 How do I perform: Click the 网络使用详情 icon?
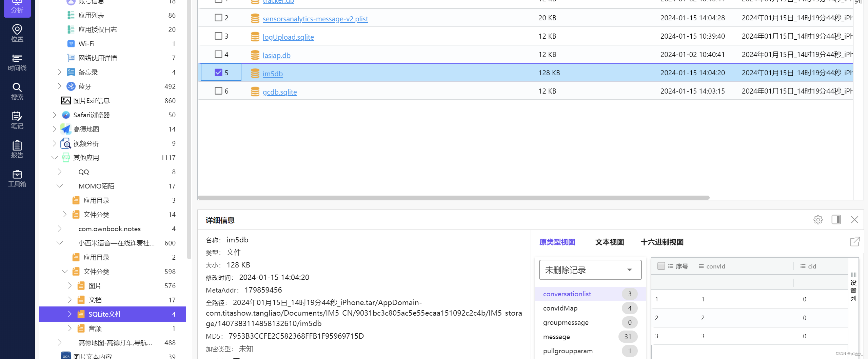71,58
